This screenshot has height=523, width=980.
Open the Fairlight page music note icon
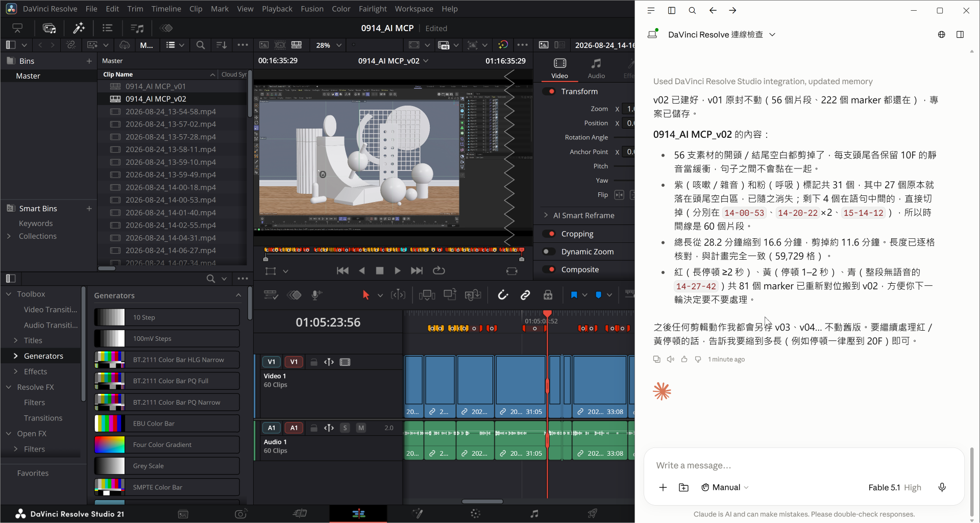[534, 514]
